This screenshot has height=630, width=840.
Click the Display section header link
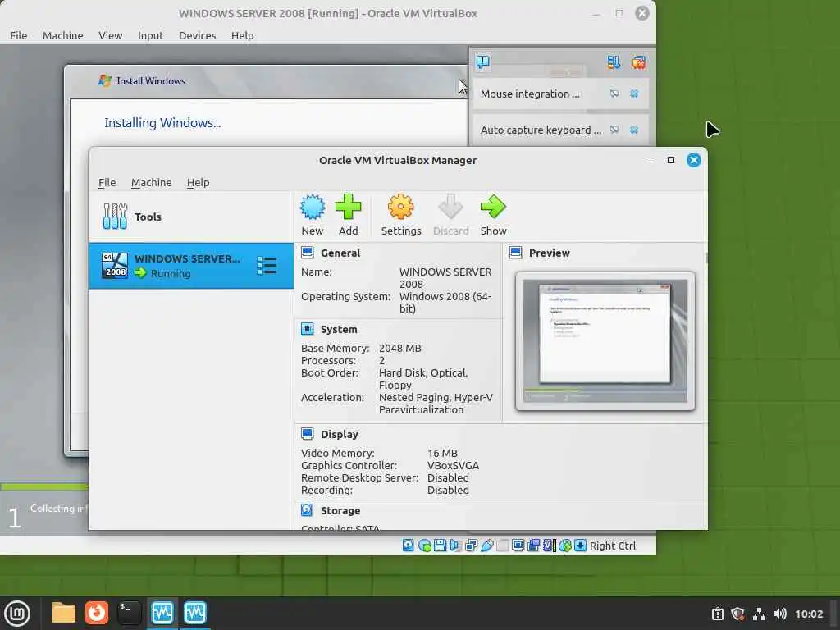tap(339, 434)
